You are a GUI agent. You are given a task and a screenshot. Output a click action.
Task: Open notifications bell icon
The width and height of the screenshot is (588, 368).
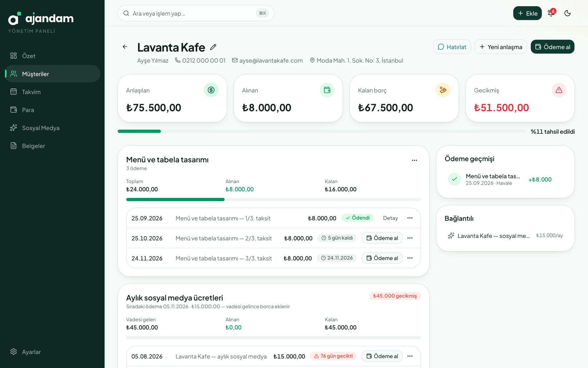[x=551, y=13]
